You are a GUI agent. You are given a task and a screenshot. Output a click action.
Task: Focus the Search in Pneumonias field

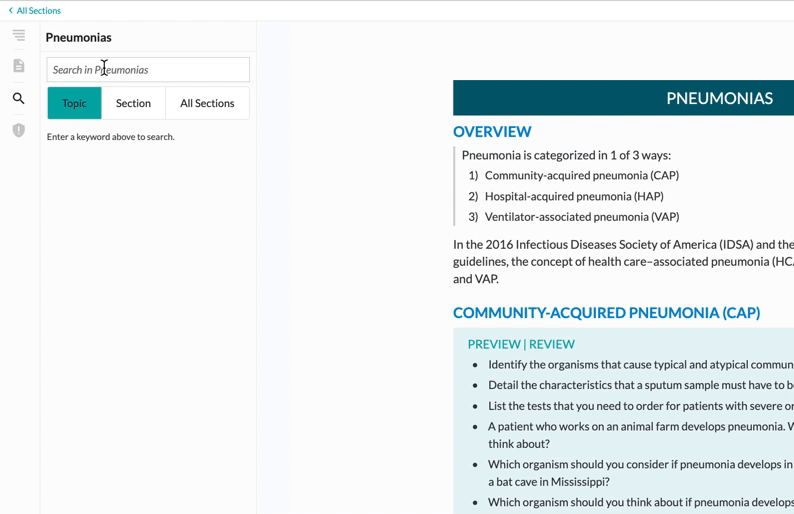pos(148,69)
